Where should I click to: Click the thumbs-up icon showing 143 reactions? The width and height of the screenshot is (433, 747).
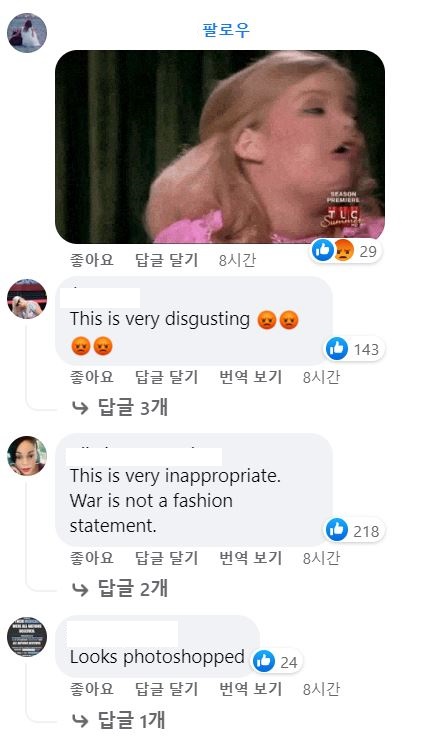tap(337, 349)
